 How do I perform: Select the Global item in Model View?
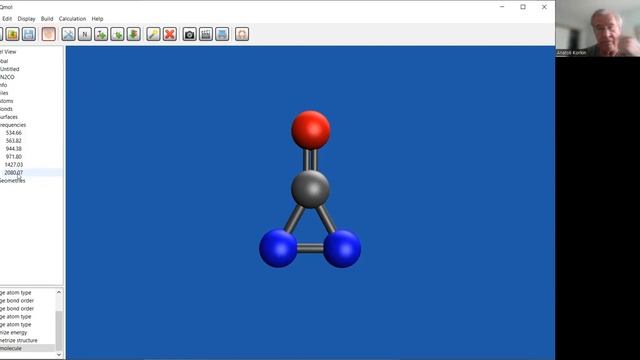click(4, 61)
